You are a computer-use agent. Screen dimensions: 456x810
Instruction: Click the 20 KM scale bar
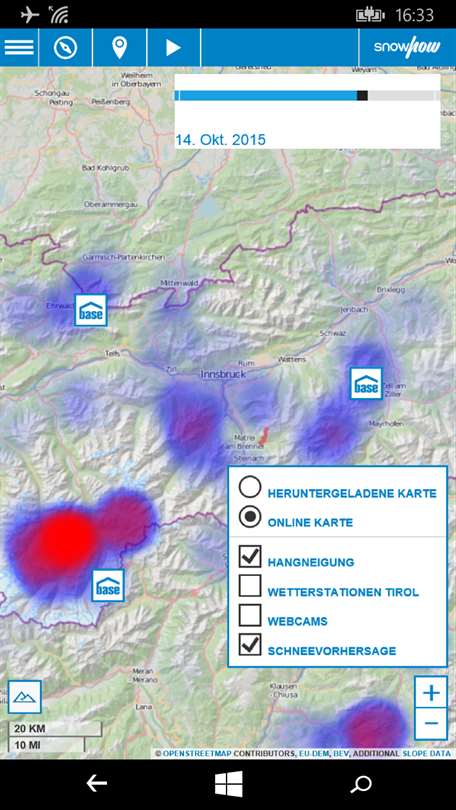(x=55, y=729)
